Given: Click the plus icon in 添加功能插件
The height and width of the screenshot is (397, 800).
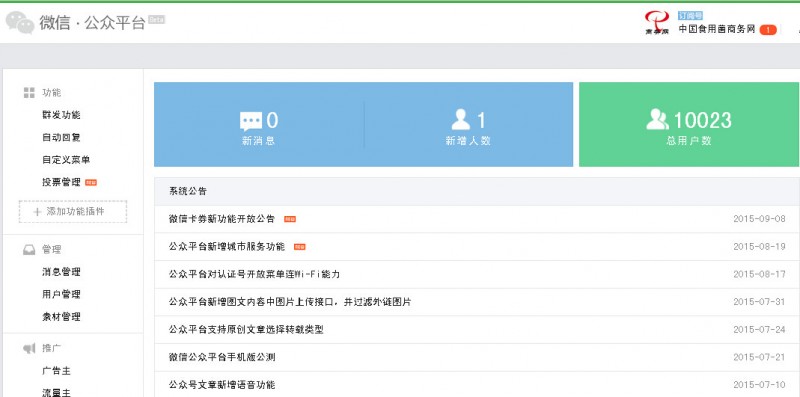Looking at the screenshot, I should point(37,212).
